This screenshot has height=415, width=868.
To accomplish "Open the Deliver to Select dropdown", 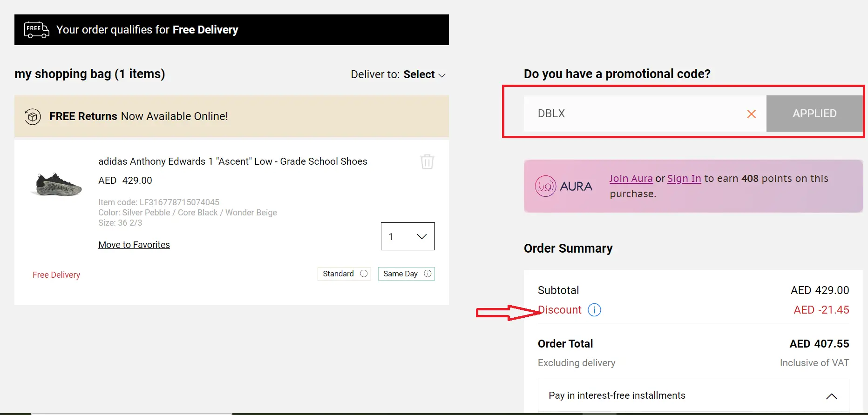I will 424,74.
